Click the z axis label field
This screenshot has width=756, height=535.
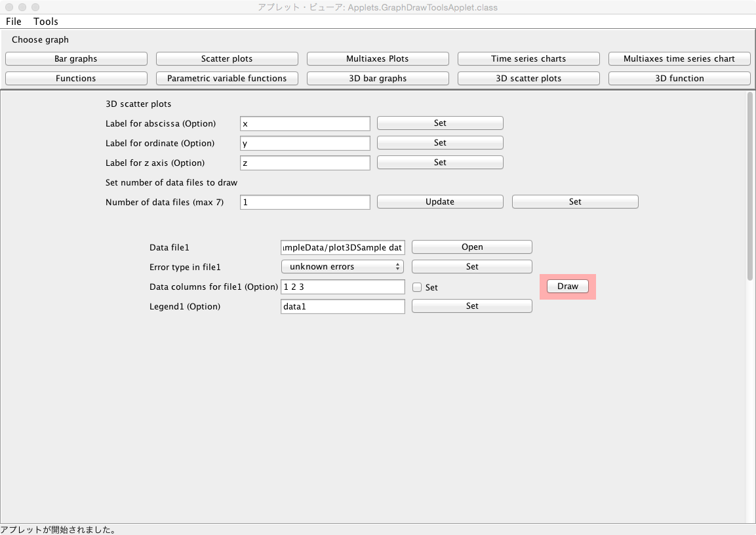click(305, 163)
